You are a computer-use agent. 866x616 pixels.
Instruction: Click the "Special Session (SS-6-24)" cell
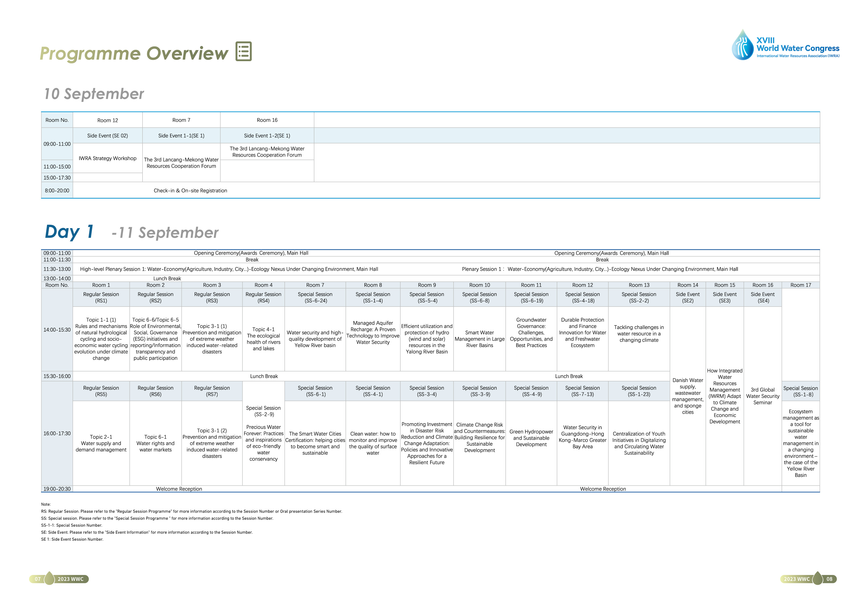click(315, 297)
